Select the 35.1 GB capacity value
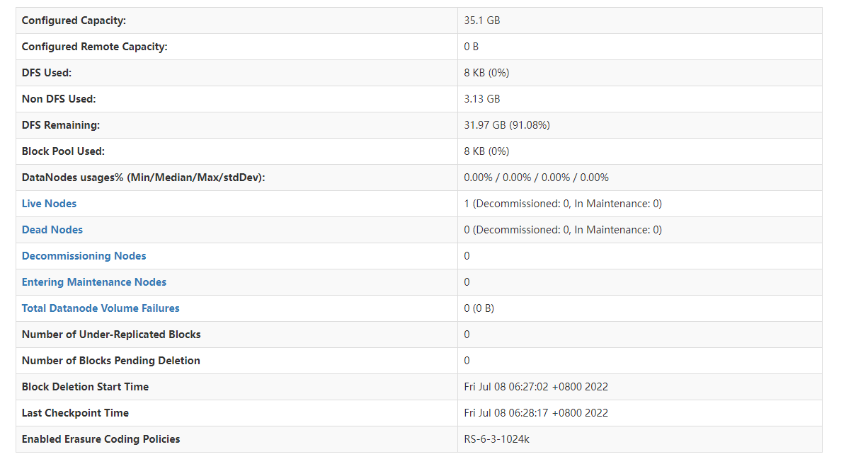This screenshot has height=459, width=868. pos(482,21)
